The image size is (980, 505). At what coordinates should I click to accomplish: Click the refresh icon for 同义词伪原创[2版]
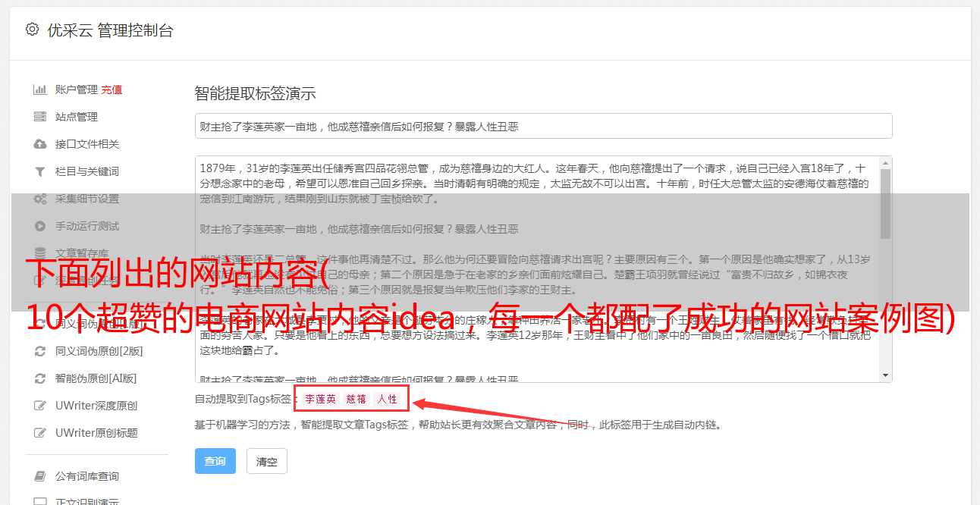pyautogui.click(x=40, y=351)
